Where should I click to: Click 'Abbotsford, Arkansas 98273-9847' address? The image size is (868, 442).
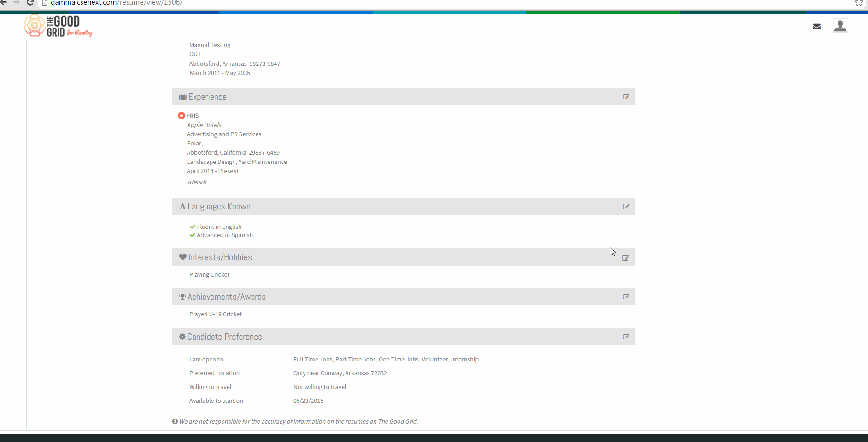coord(235,64)
